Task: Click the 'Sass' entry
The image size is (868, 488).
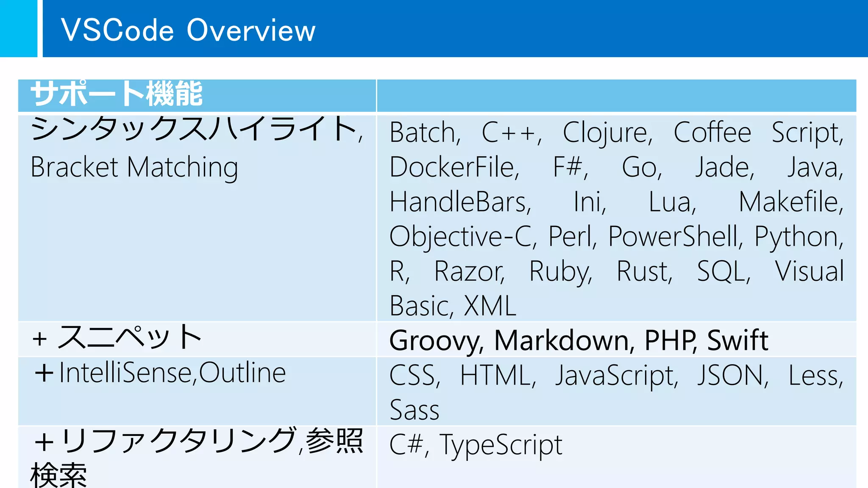Action: click(415, 410)
